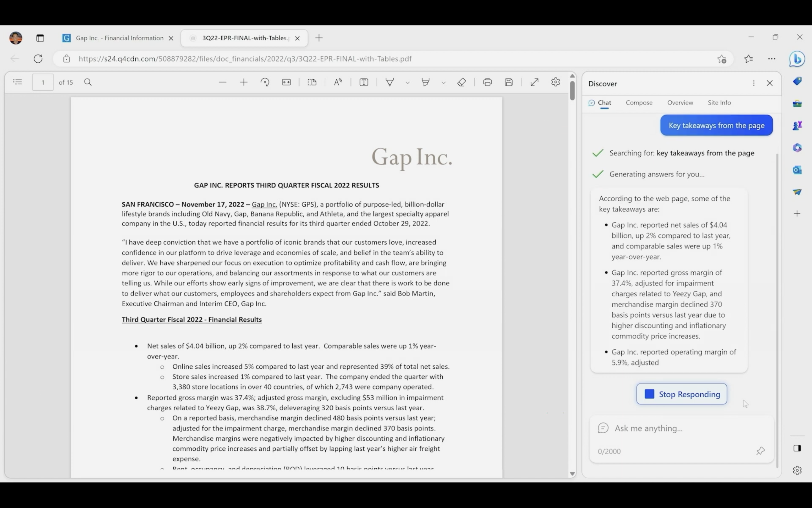This screenshot has height=508, width=812.
Task: Select the Highlight tool
Action: pos(425,82)
